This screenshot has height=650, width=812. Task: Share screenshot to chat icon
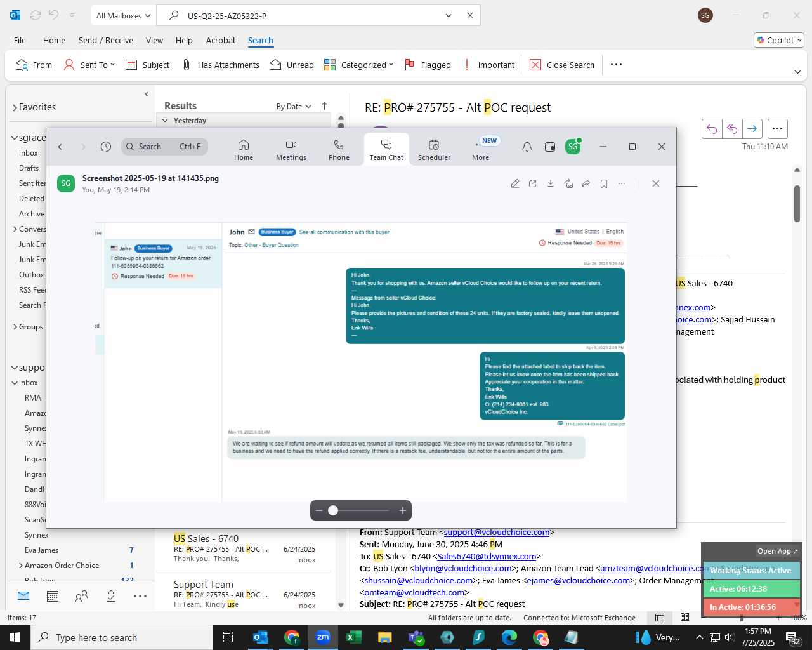click(x=568, y=183)
